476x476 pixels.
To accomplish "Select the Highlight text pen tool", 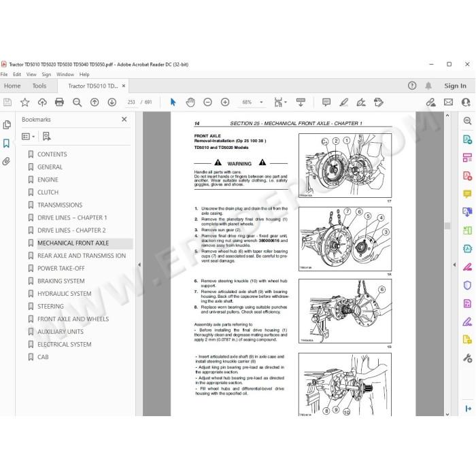I will [x=343, y=102].
